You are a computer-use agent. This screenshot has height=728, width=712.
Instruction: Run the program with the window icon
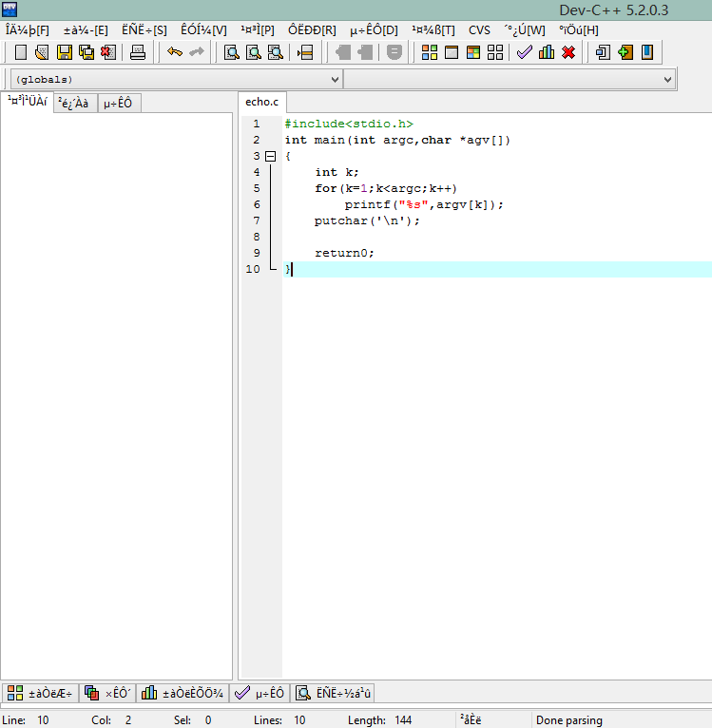click(x=452, y=52)
